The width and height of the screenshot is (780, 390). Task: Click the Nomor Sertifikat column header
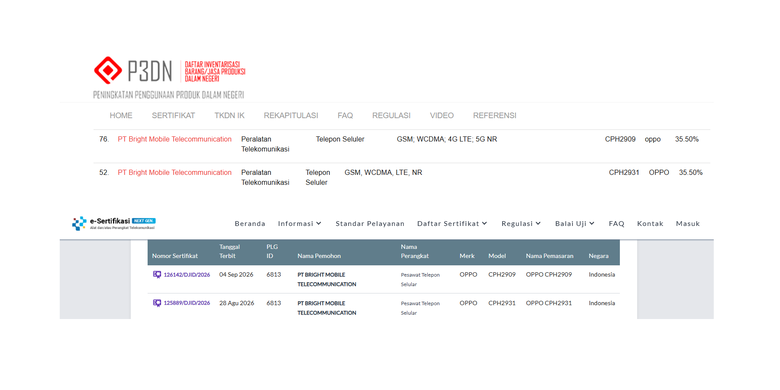(x=175, y=256)
